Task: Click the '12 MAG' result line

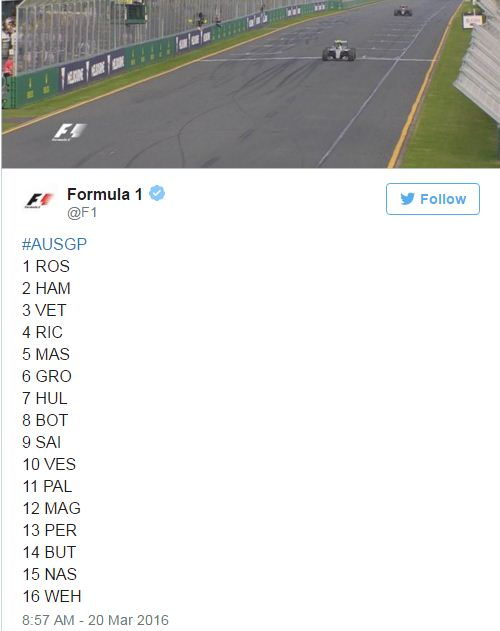Action: pyautogui.click(x=52, y=508)
